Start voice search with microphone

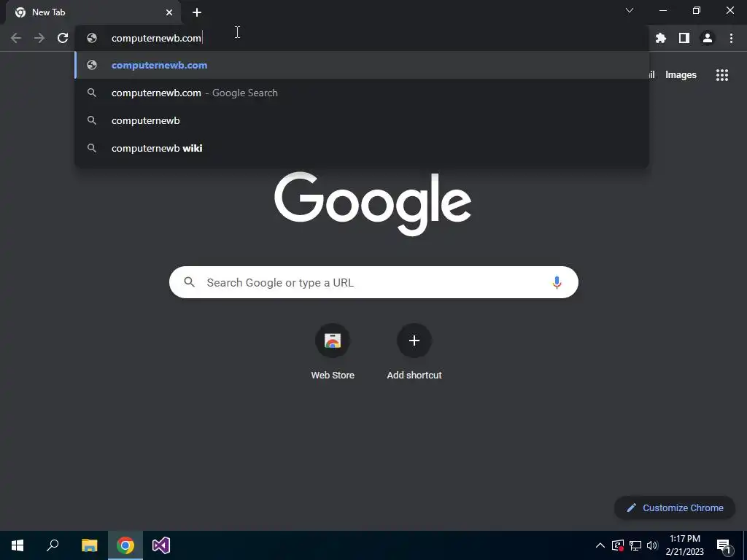coord(557,282)
